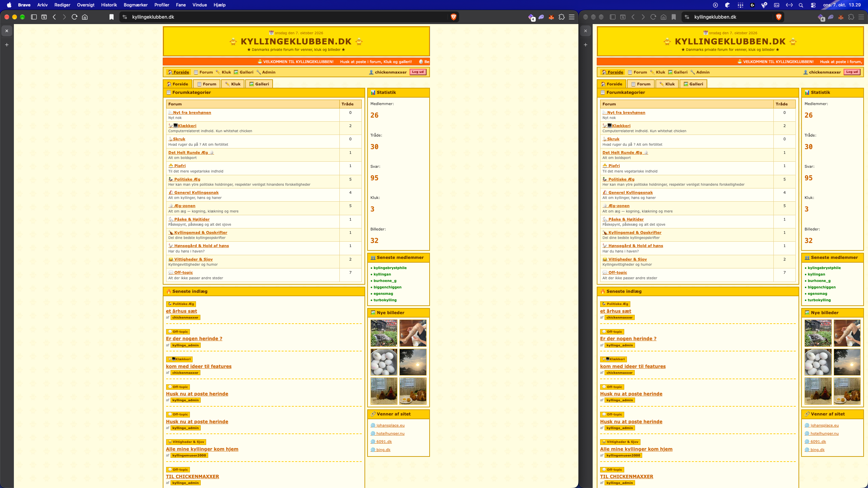Open the Profiler menu
868x488 pixels.
[x=162, y=5]
